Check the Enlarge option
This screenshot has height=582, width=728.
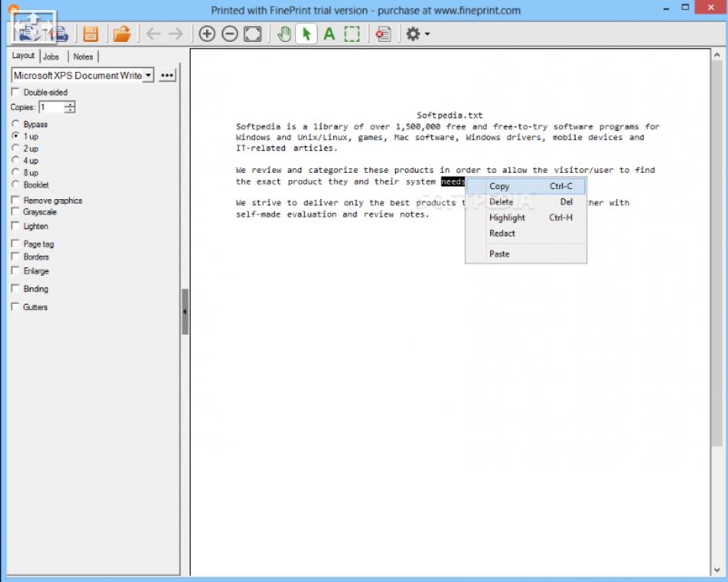15,270
